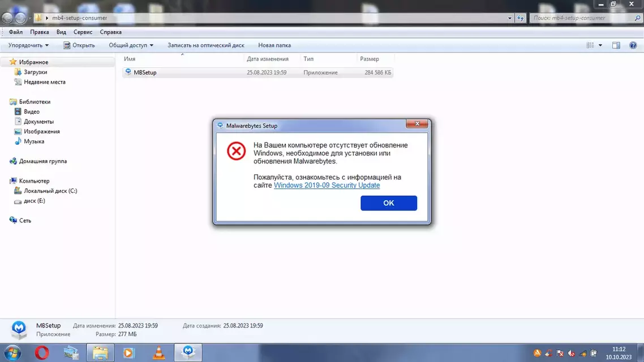Open the Вид menu

point(61,32)
